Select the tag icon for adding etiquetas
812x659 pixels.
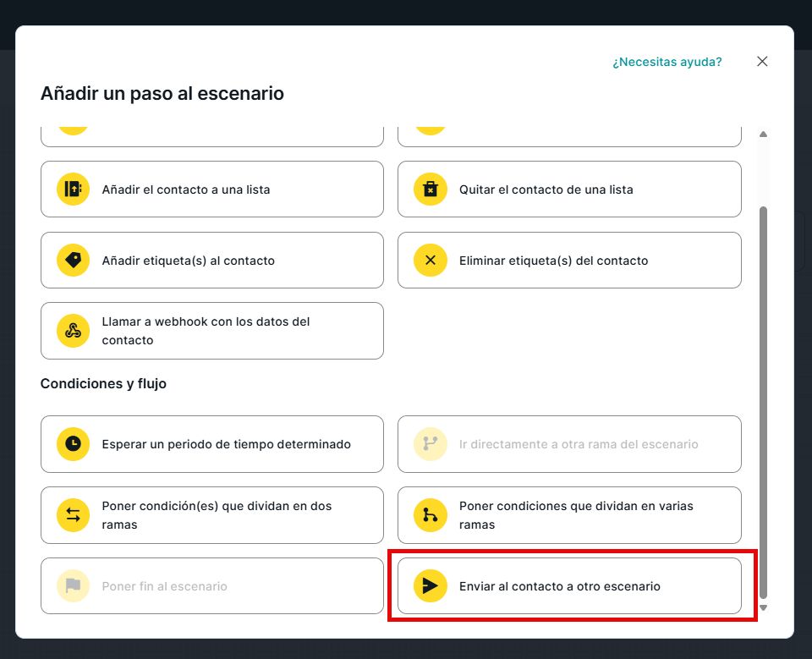[73, 261]
